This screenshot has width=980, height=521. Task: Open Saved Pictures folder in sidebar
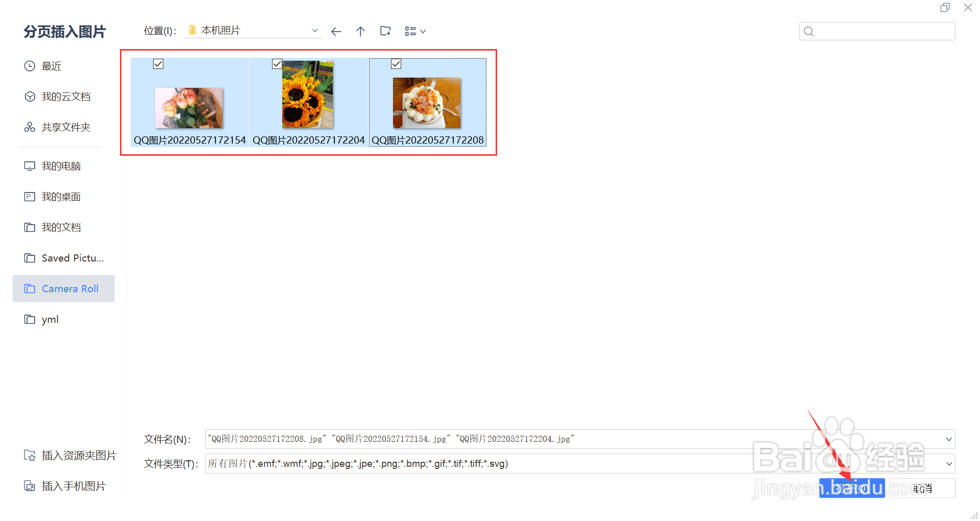tap(63, 258)
